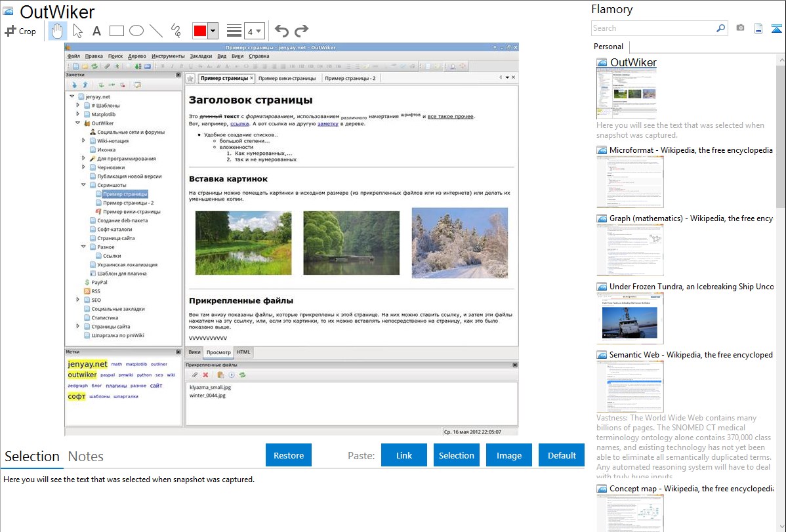This screenshot has height=532, width=786.
Task: Redo the last annotation
Action: click(x=301, y=31)
